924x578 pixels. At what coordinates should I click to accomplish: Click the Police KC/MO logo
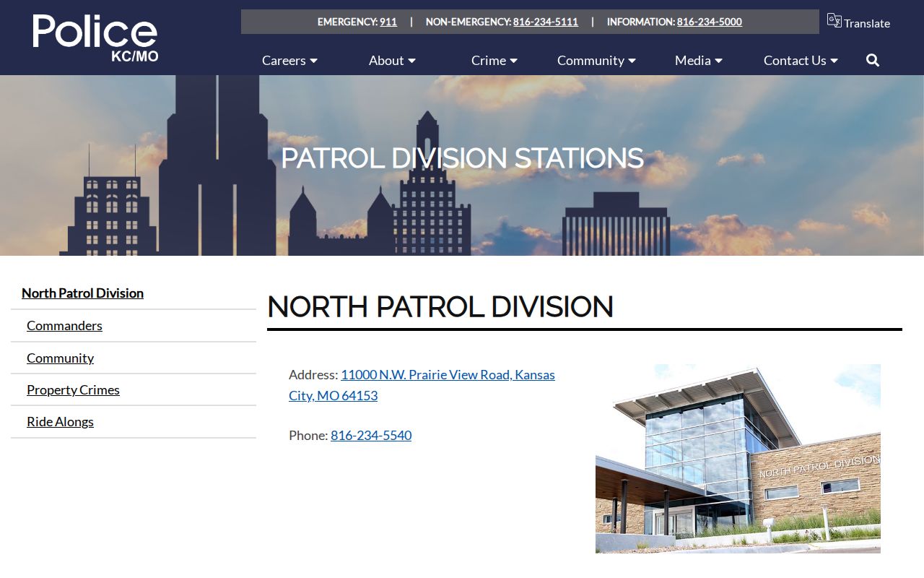coord(95,38)
